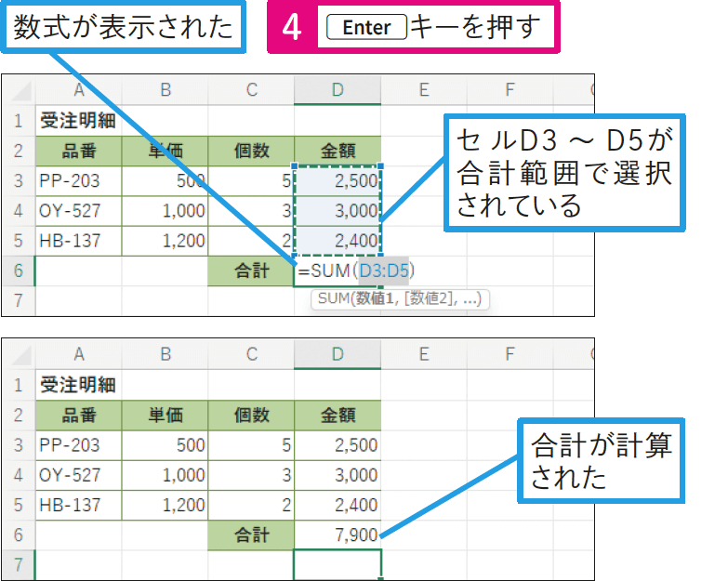Click the 品番 header cell in the lower sheet
This screenshot has width=728, height=581.
click(x=79, y=415)
